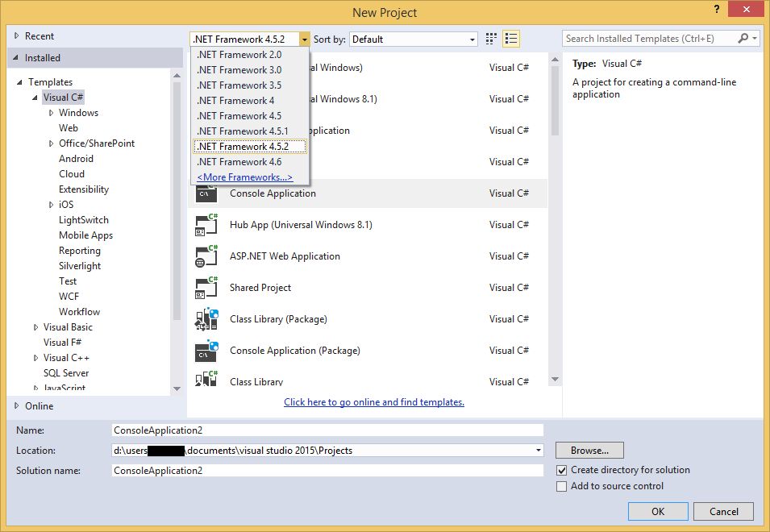This screenshot has width=770, height=532.
Task: Open the help question mark
Action: (717, 10)
